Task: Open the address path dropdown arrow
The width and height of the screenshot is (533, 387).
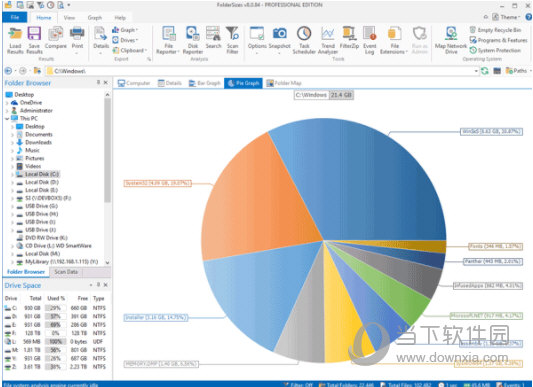Action: point(476,71)
